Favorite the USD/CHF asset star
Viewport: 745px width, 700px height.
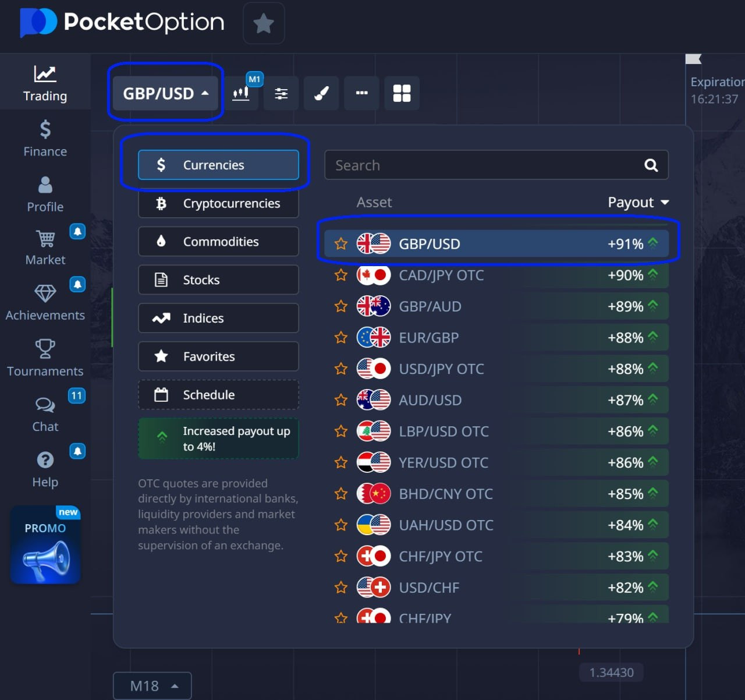(x=341, y=588)
